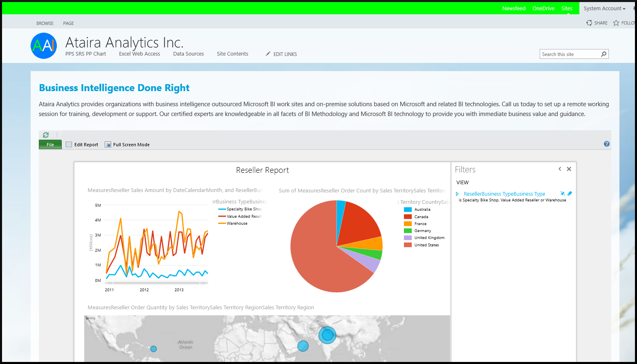This screenshot has width=637, height=364.
Task: Click the AAI site logo
Action: pyautogui.click(x=44, y=46)
